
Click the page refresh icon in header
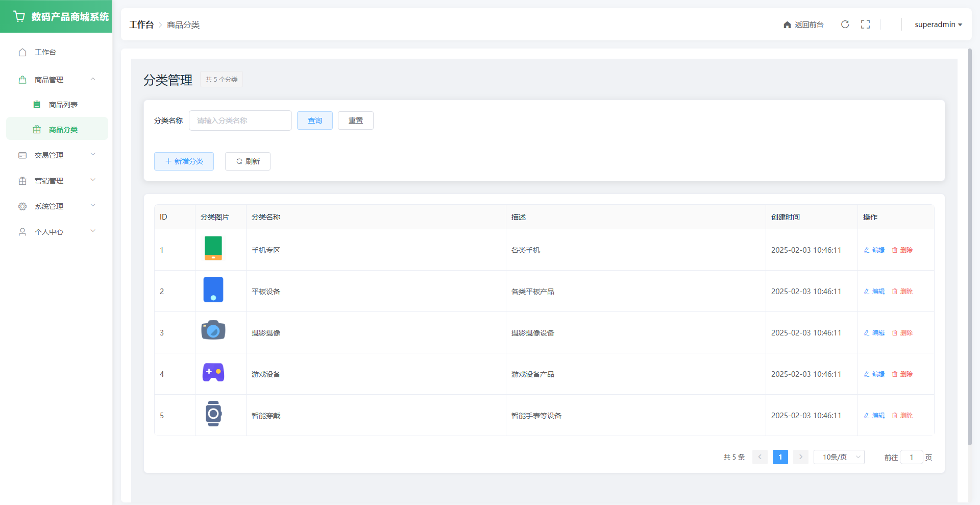click(x=845, y=25)
